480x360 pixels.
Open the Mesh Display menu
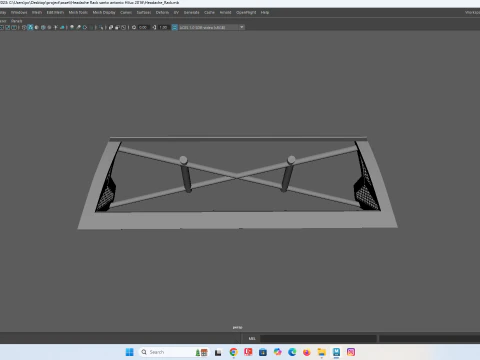tap(104, 12)
